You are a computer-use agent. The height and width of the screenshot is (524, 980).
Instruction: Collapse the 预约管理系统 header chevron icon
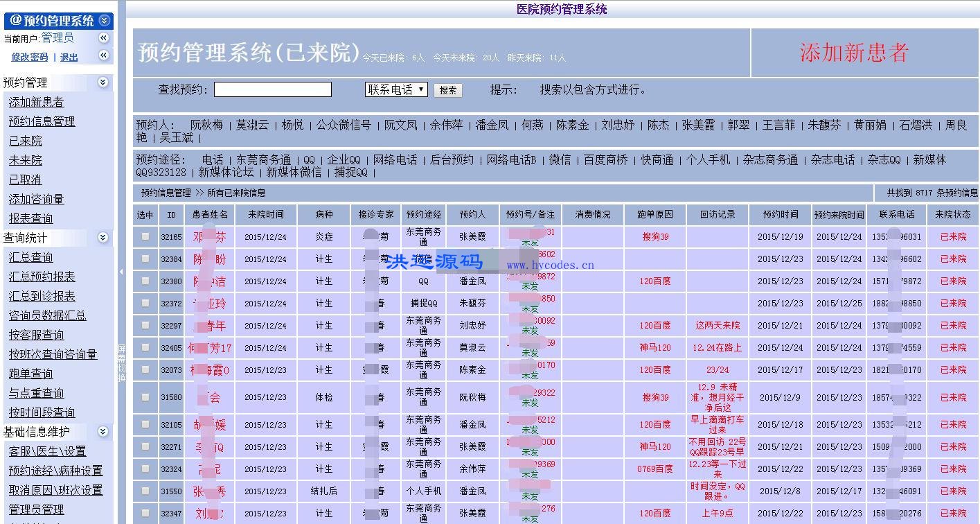[x=105, y=21]
